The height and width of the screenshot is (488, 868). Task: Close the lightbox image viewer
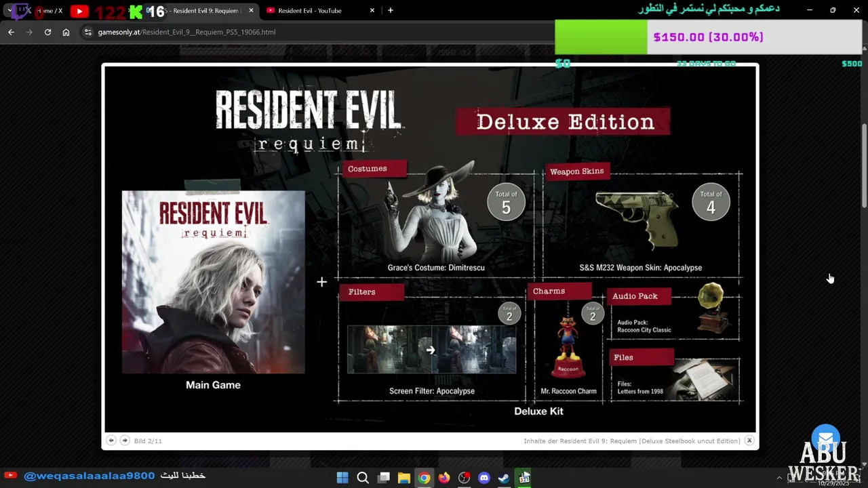[x=749, y=441]
